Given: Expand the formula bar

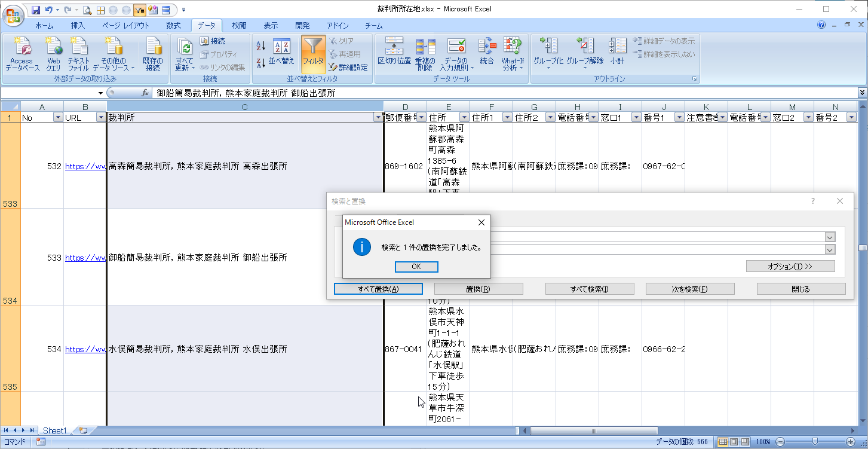Looking at the screenshot, I should coord(862,93).
